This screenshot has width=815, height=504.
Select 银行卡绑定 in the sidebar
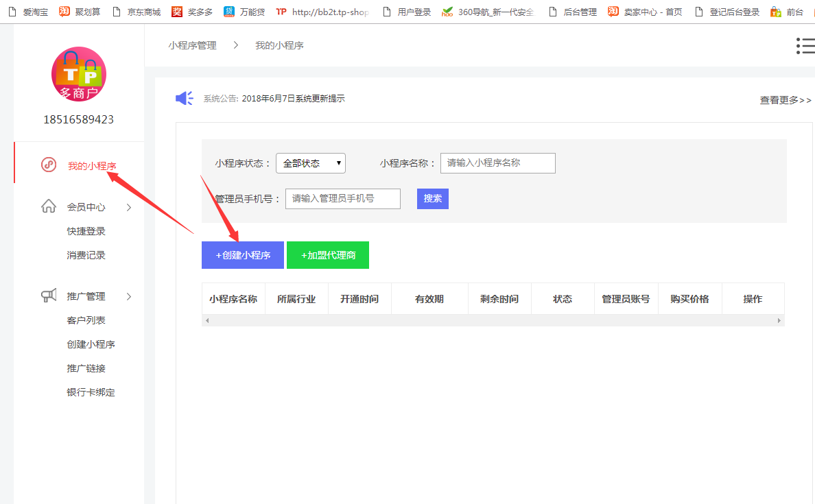[x=91, y=392]
